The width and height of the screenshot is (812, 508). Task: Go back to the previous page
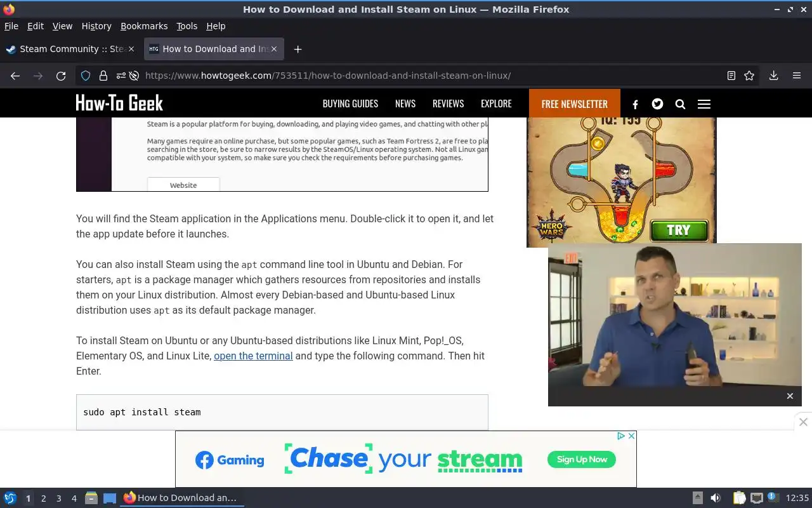click(15, 76)
